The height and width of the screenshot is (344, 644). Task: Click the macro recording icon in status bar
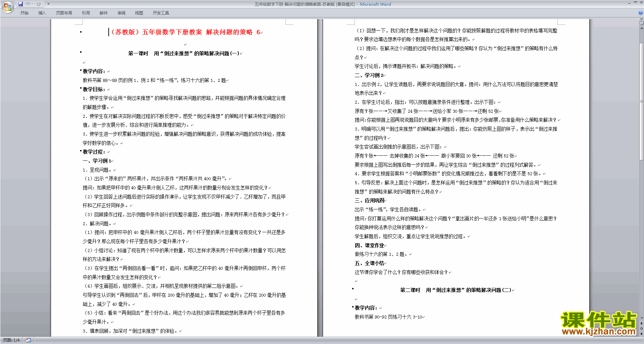[28, 340]
